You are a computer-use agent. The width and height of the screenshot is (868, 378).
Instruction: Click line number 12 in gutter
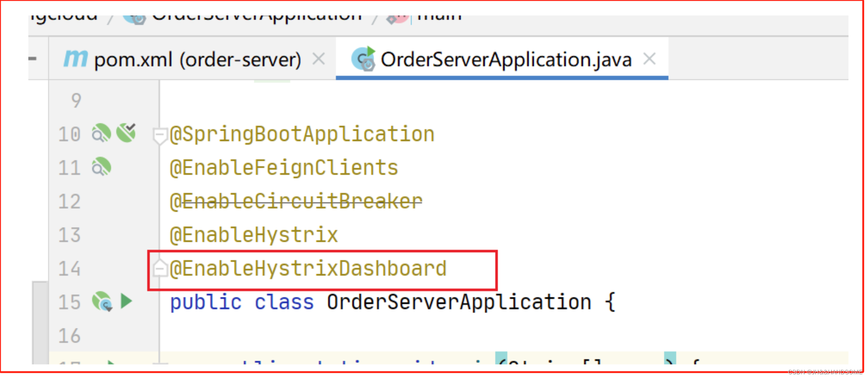point(70,201)
